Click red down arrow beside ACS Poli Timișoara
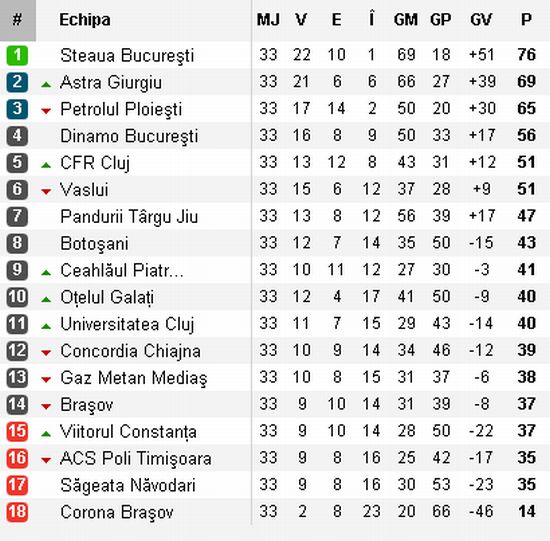 pos(46,460)
